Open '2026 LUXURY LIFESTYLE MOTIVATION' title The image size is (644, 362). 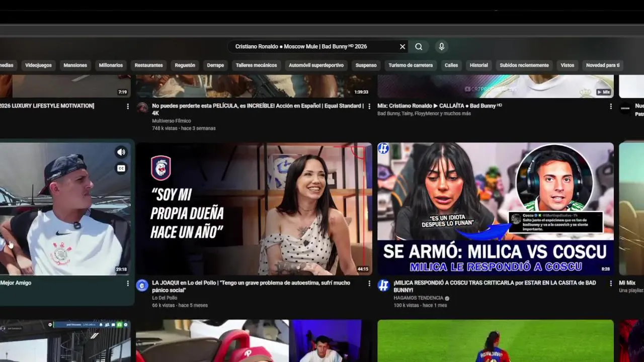[x=47, y=106]
